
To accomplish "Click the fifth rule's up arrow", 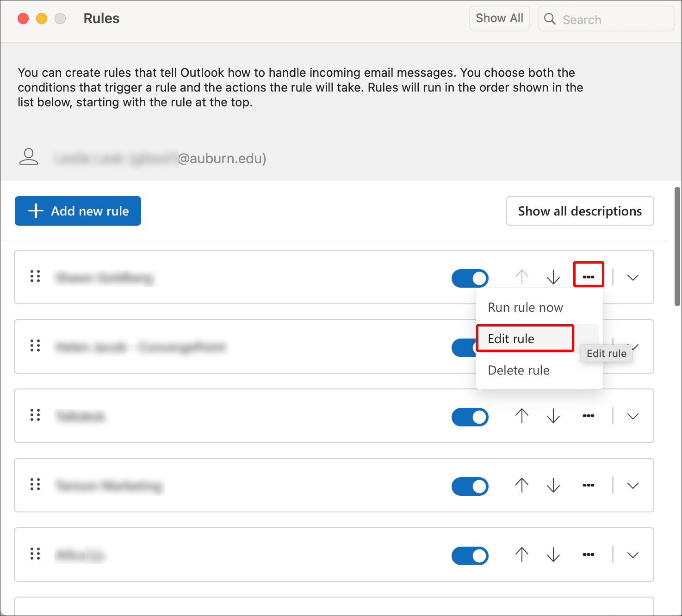I will coord(522,554).
